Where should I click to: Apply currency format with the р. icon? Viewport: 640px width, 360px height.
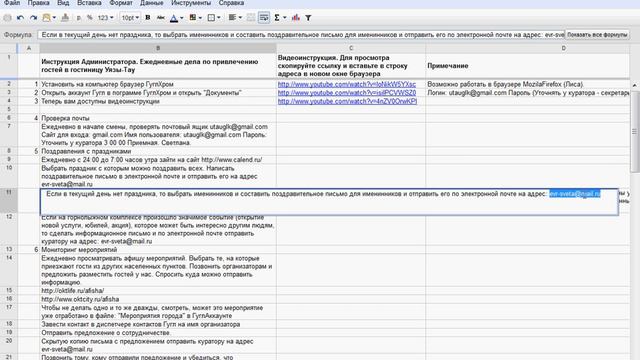tap(79, 18)
